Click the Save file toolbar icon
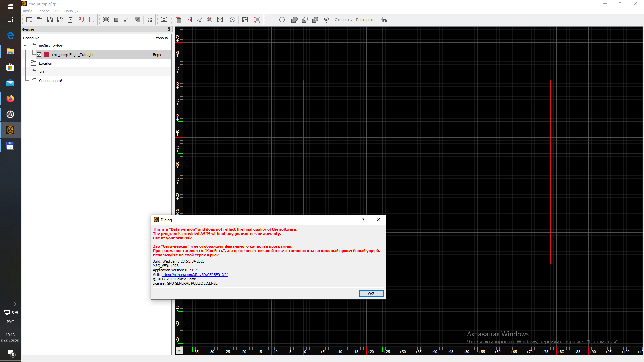The height and width of the screenshot is (362, 644). click(50, 20)
